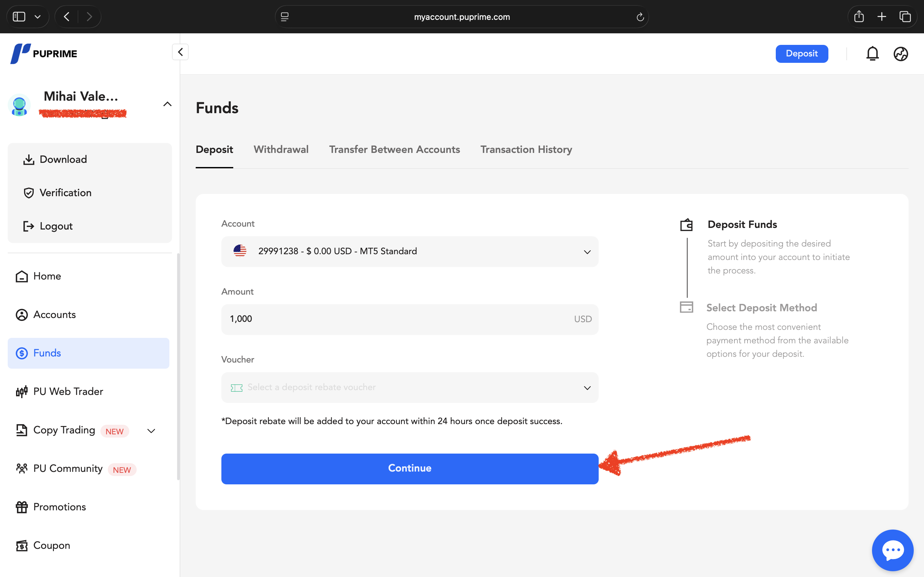Click the Amount input field
Viewport: 924px width, 577px height.
[410, 319]
